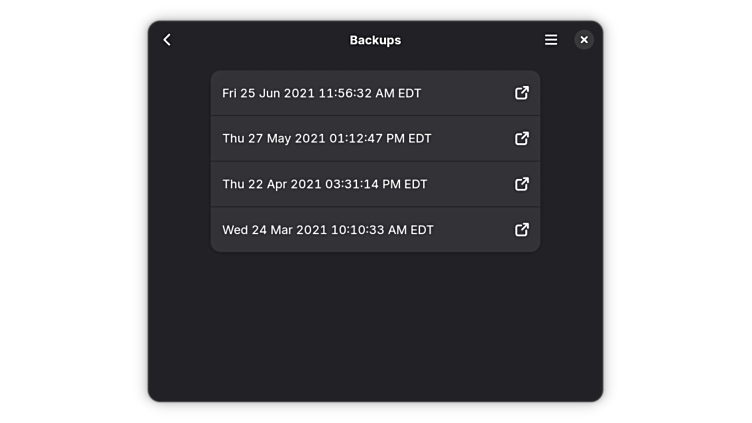
Task: Open the hamburger main menu
Action: click(x=551, y=40)
